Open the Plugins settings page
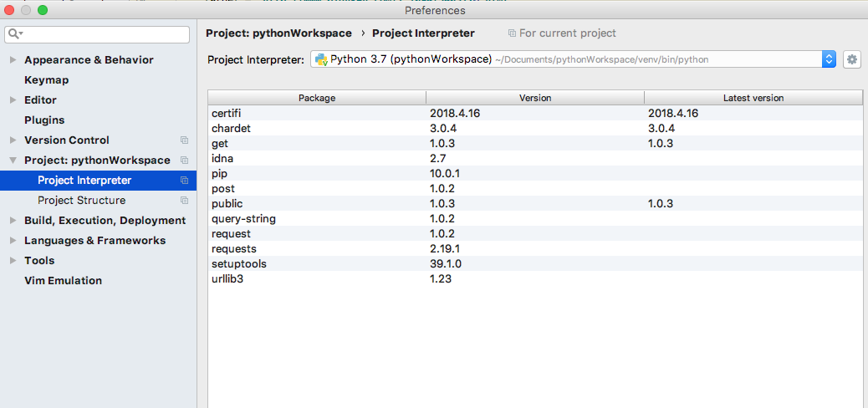Image resolution: width=868 pixels, height=408 pixels. [x=43, y=120]
